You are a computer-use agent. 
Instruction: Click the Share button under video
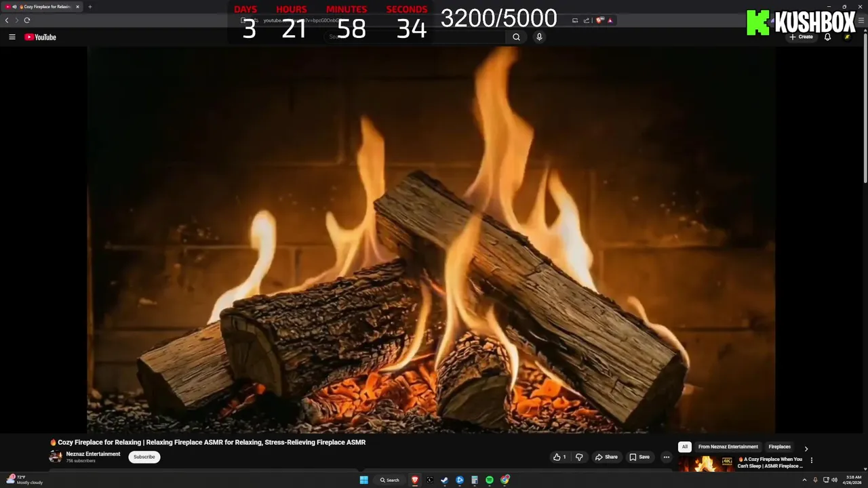click(x=606, y=457)
